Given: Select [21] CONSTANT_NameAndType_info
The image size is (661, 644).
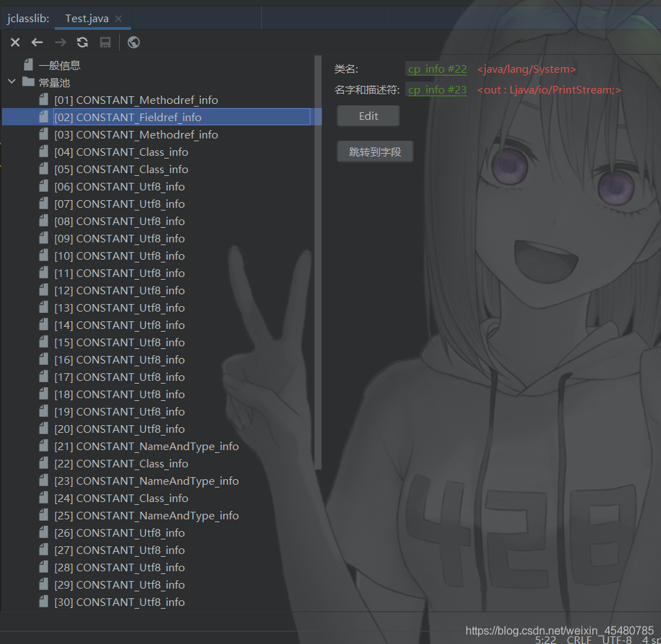Looking at the screenshot, I should pos(147,447).
